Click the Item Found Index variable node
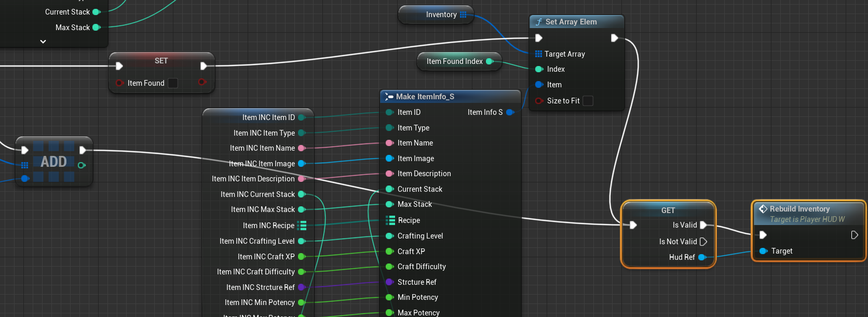This screenshot has width=868, height=317. (459, 61)
